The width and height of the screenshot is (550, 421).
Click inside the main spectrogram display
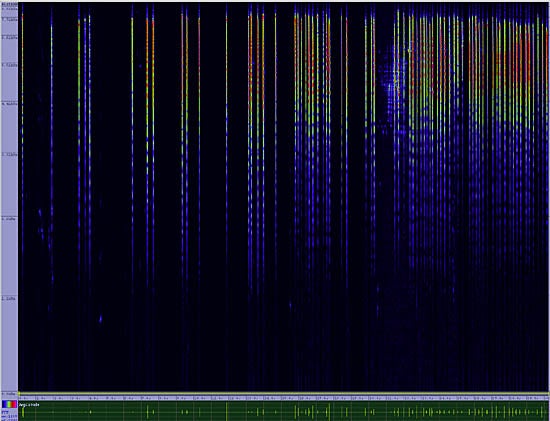coord(284,197)
